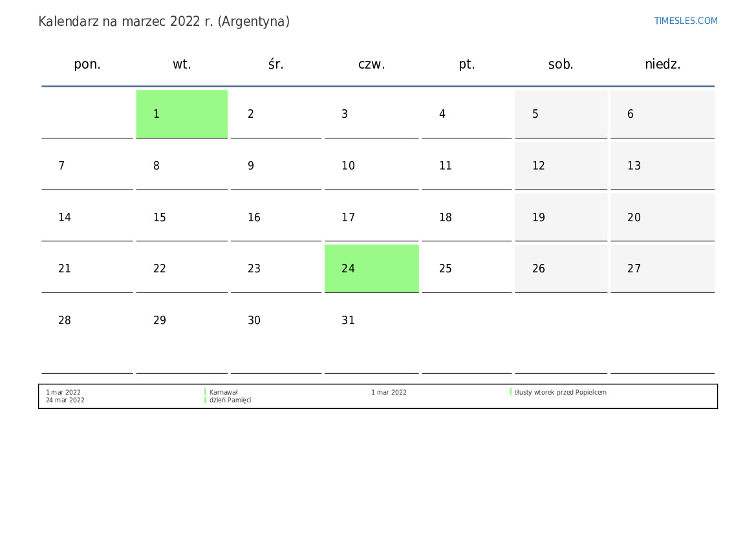Viewport: 756px width, 535px height.
Task: Click day 17 in the calendar
Action: tap(371, 217)
